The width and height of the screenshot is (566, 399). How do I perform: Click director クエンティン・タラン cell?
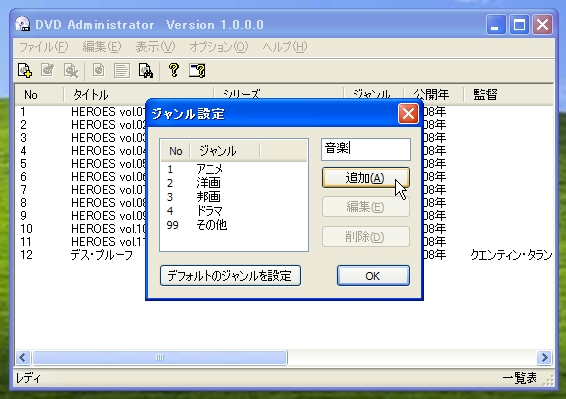point(511,255)
